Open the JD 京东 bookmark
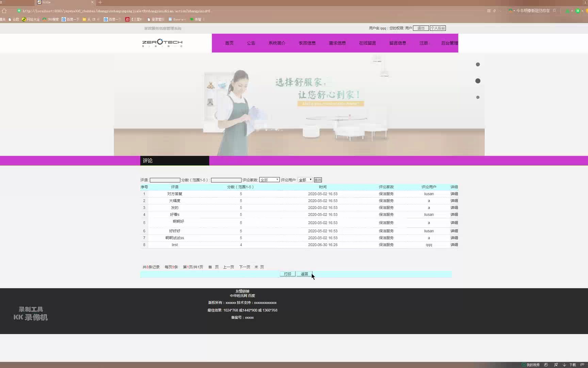 click(128, 19)
